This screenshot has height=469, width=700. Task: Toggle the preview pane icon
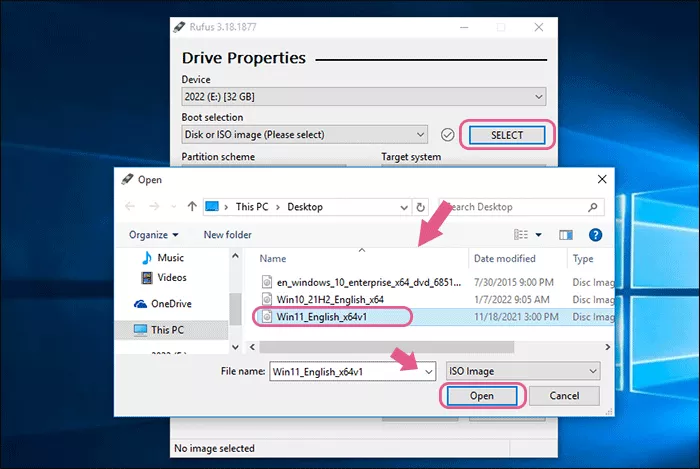pyautogui.click(x=566, y=235)
